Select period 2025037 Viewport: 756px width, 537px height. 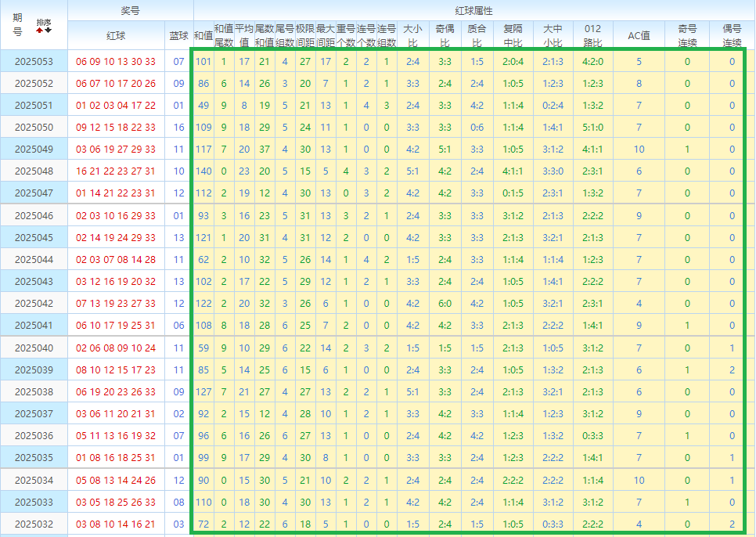[x=34, y=413]
